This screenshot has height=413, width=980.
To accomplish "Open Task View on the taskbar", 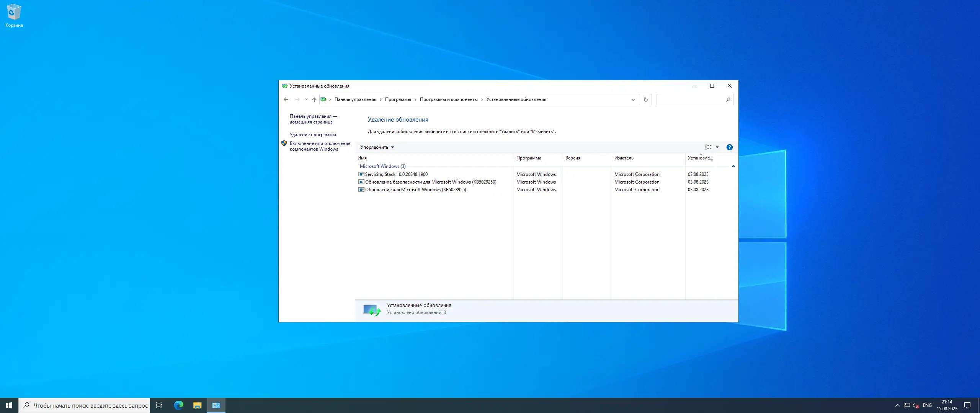I will coord(159,405).
